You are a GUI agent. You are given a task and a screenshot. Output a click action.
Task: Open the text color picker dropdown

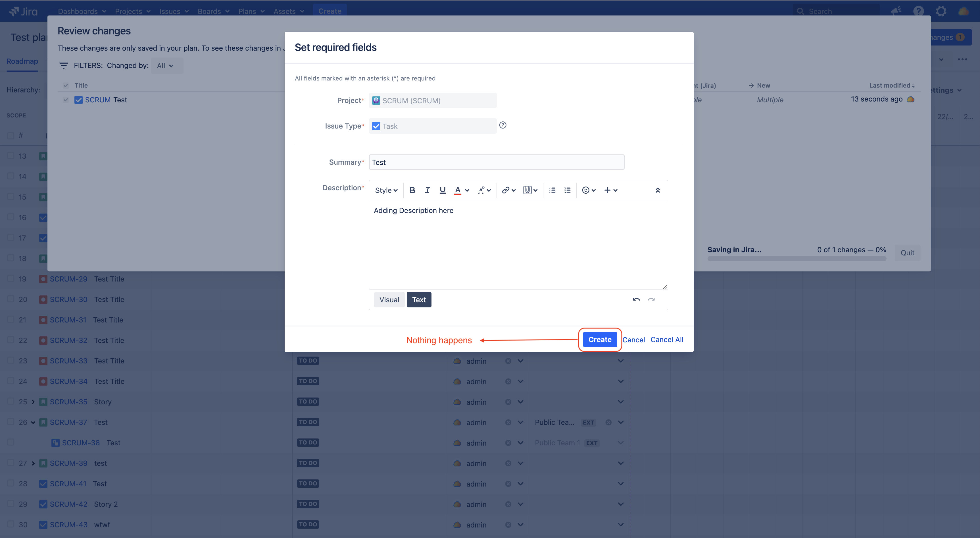coord(467,190)
